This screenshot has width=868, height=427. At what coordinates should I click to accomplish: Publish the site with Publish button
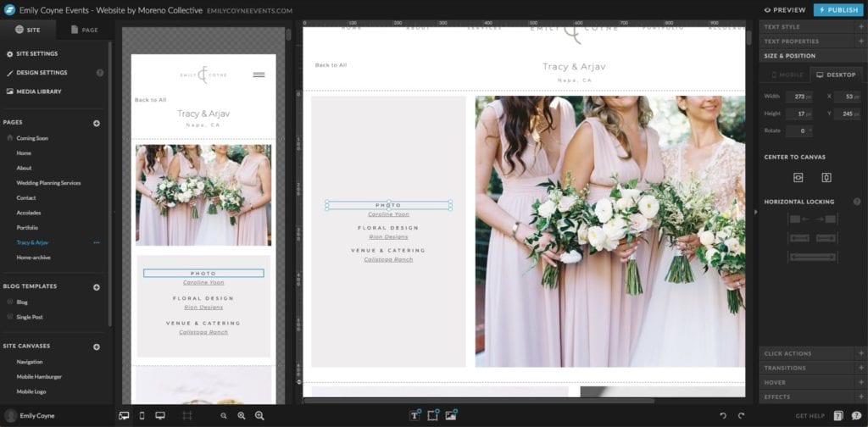point(838,10)
